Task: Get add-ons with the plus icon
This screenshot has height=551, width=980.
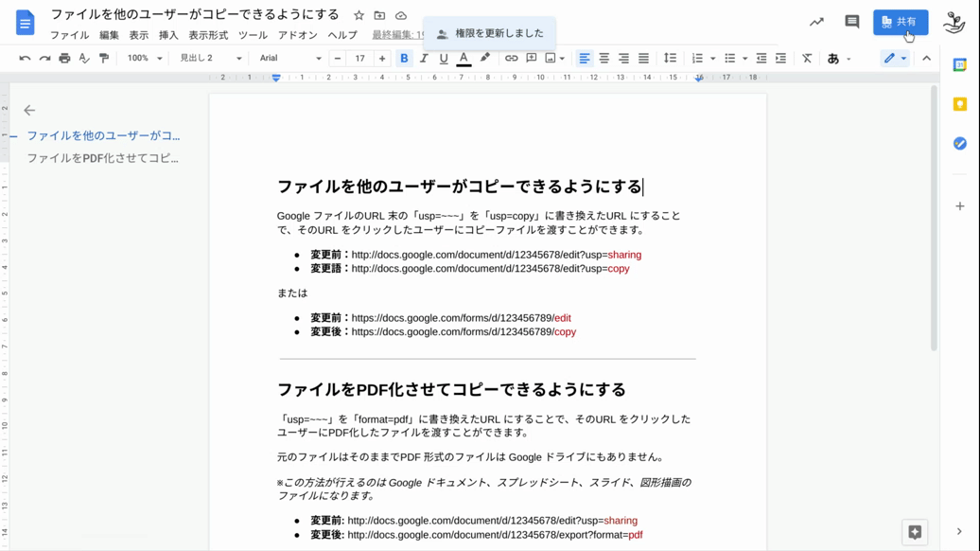Action: click(960, 205)
